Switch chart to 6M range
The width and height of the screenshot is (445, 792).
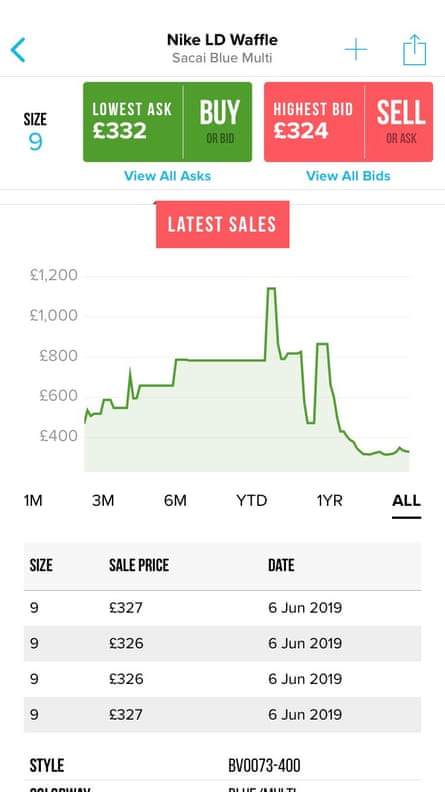175,501
